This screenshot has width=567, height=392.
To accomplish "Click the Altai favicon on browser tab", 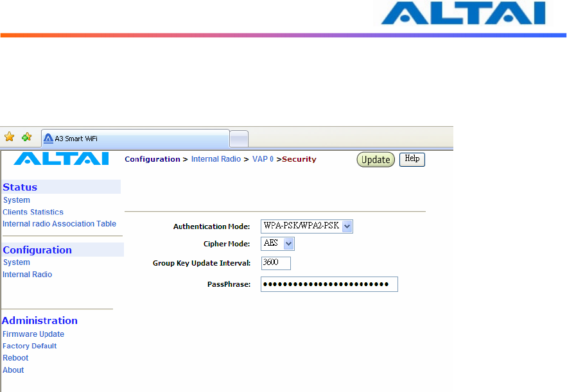I will 48,139.
